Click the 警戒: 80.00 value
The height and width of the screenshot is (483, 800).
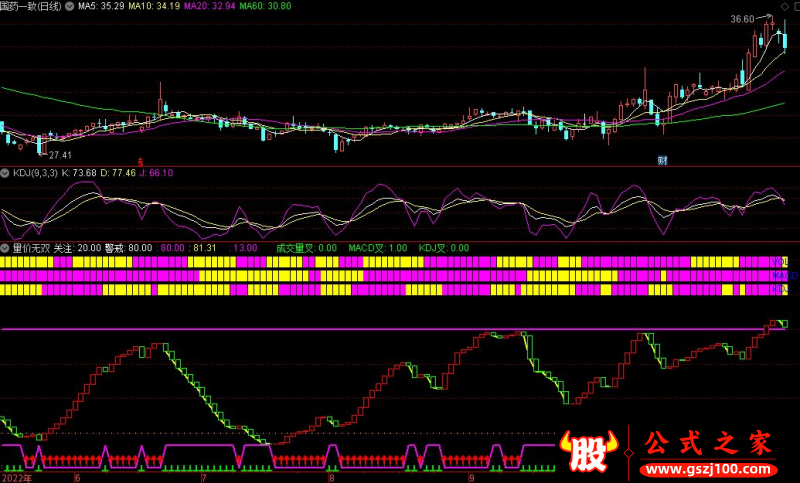(129, 248)
